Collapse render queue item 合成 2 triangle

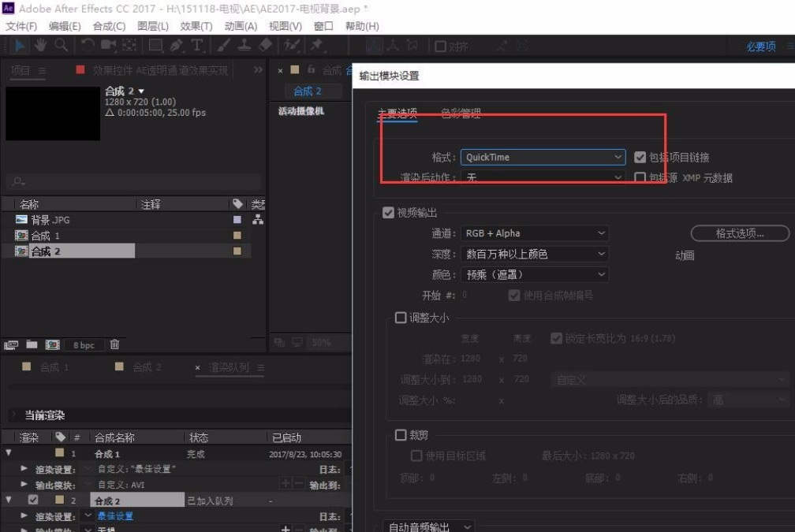[9, 500]
